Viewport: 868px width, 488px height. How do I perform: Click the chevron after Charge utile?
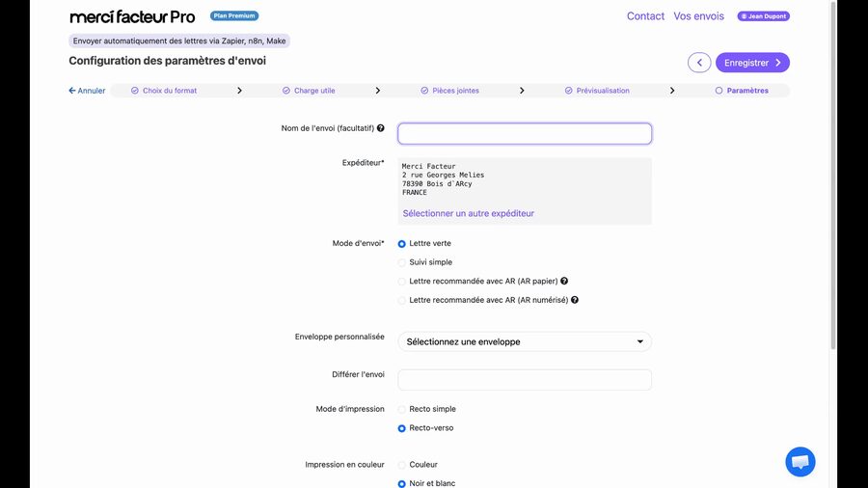click(377, 91)
